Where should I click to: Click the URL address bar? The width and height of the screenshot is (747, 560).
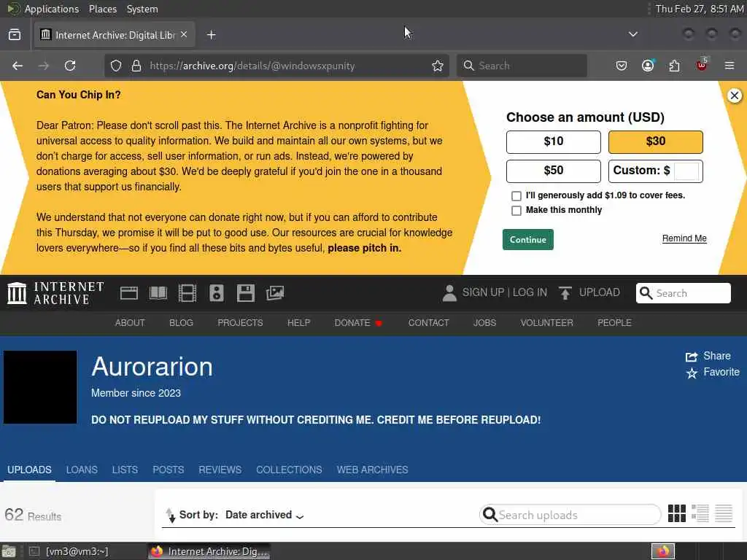pos(276,66)
